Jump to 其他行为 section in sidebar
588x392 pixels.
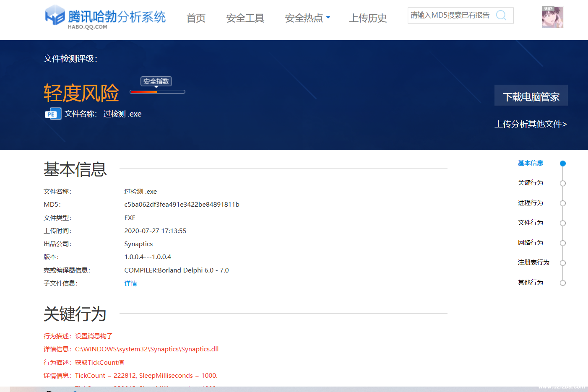point(531,283)
